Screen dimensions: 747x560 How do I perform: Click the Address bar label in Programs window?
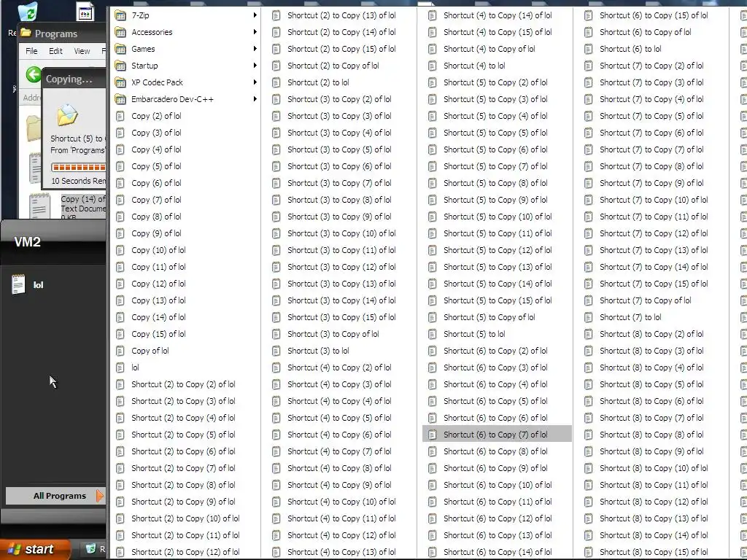pyautogui.click(x=31, y=98)
